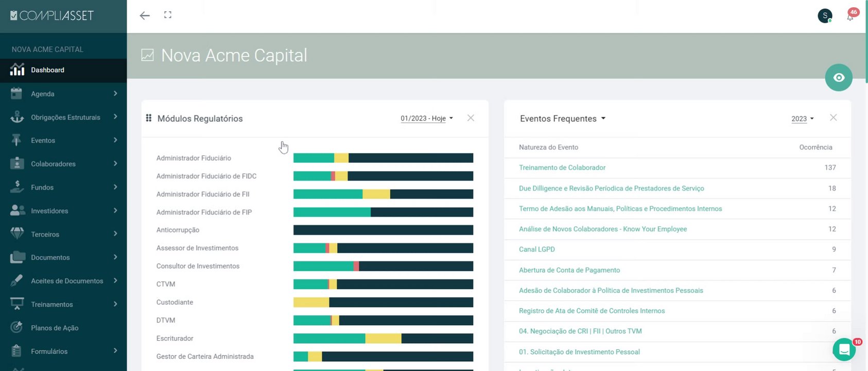Close the Eventos Frequentes widget

[x=833, y=118]
